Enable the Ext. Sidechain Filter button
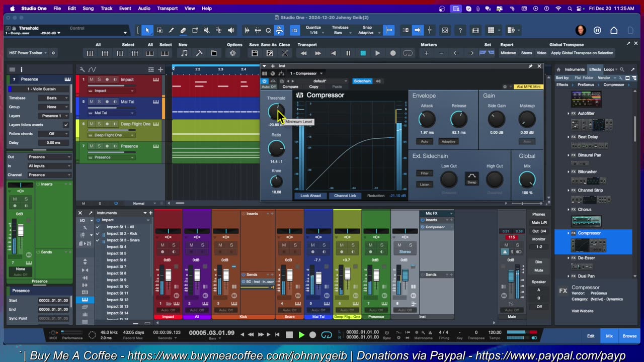 point(425,173)
